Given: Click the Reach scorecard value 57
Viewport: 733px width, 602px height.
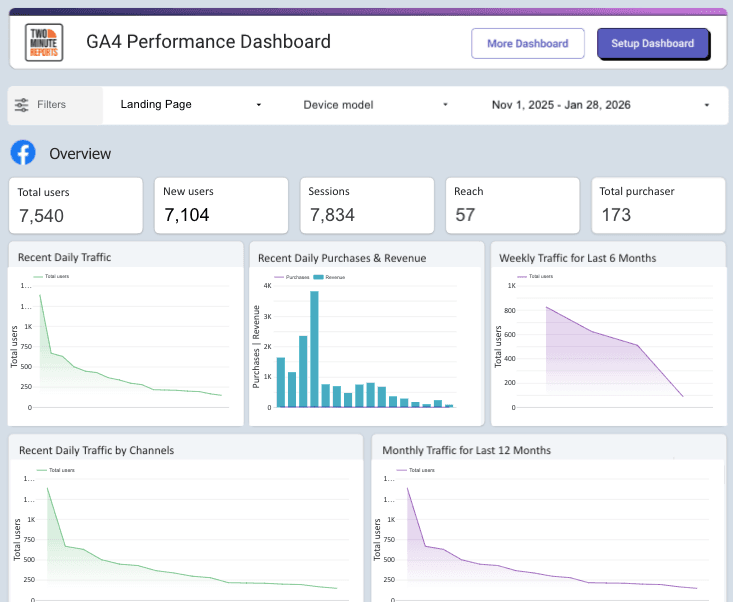Looking at the screenshot, I should [465, 215].
